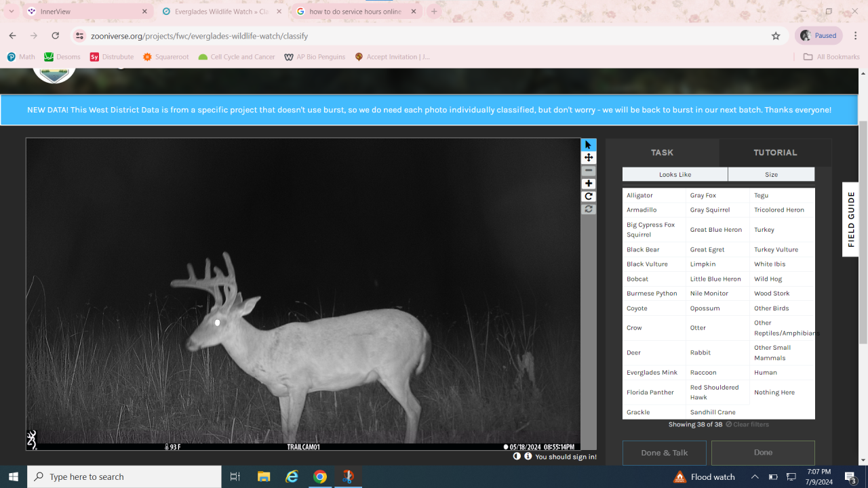Screen dimensions: 868x488
Task: Click the 'You should sign in!' link
Action: coord(566,457)
